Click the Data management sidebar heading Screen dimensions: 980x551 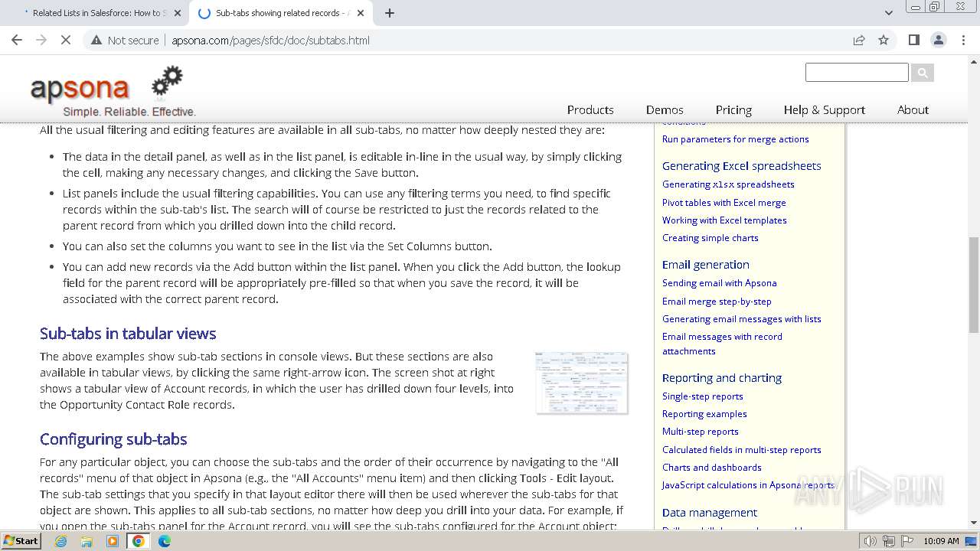pyautogui.click(x=709, y=513)
